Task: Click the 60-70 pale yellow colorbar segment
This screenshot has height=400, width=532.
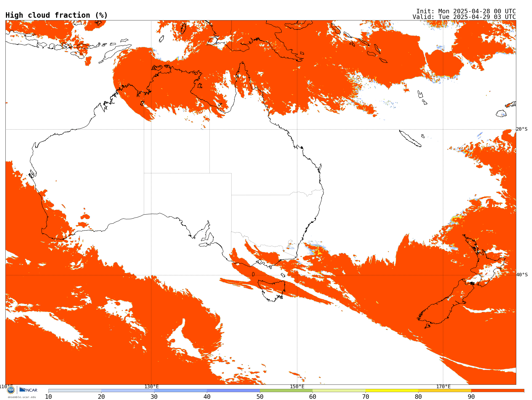Action: 339,391
